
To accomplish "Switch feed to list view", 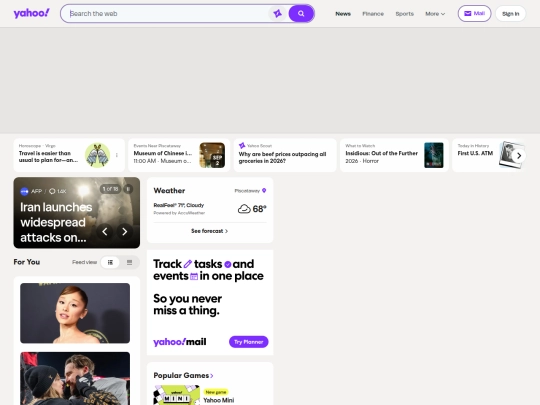I will (129, 262).
